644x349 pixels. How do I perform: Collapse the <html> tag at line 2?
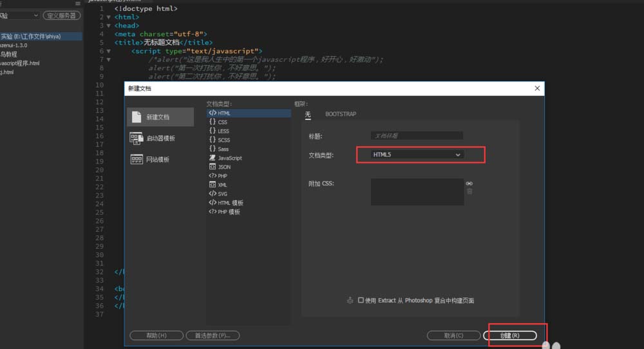108,17
